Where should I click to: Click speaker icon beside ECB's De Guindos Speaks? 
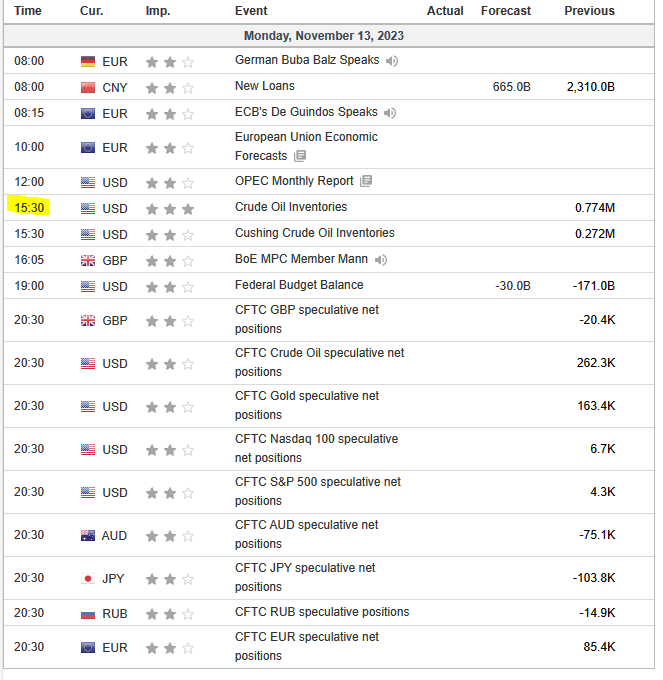point(390,113)
